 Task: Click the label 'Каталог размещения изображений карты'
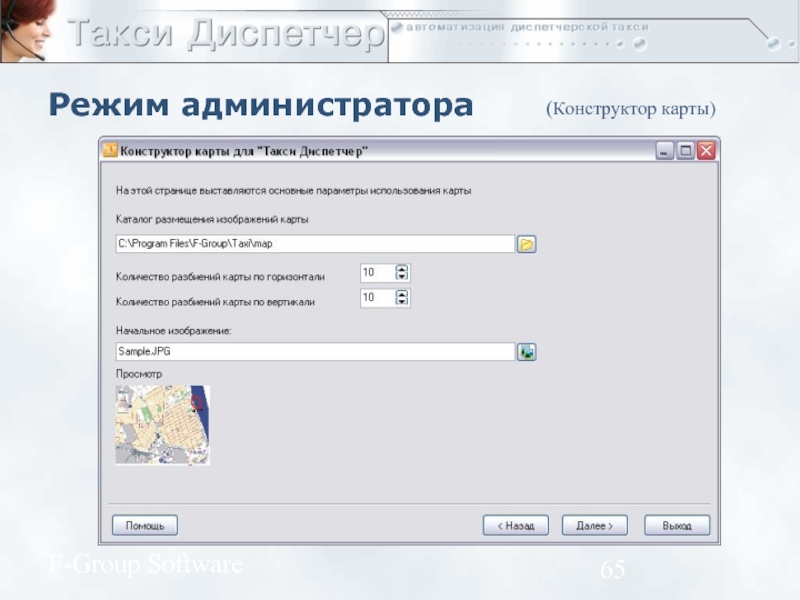point(212,219)
